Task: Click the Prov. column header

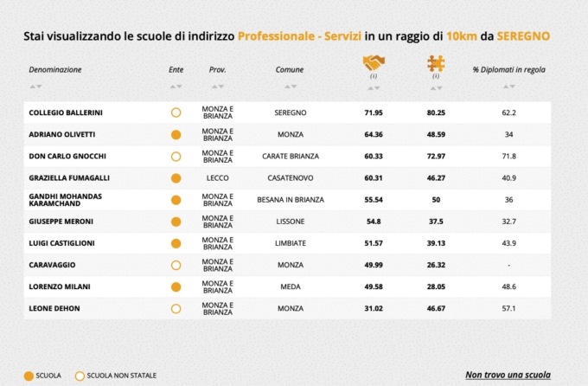Action: point(217,68)
